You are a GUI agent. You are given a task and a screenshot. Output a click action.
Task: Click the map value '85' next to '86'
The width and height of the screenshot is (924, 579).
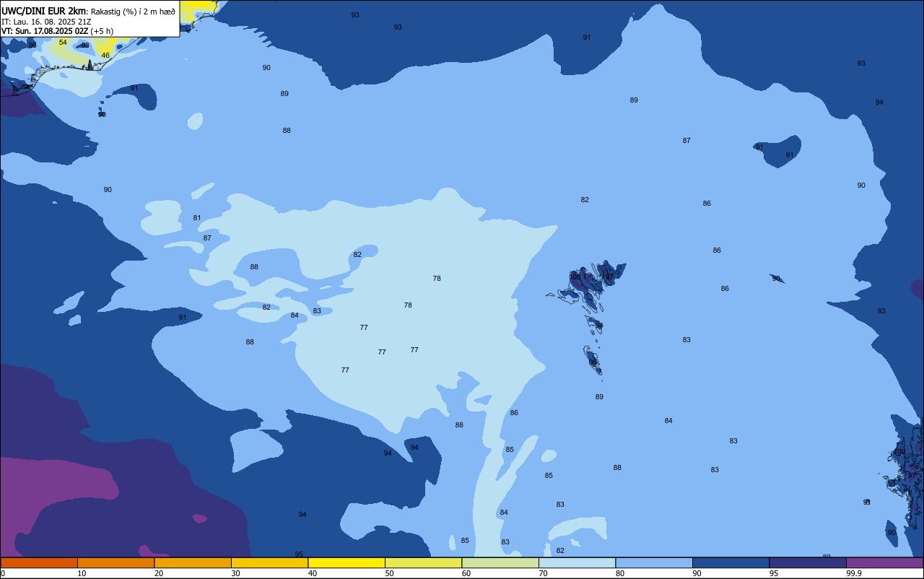510,450
